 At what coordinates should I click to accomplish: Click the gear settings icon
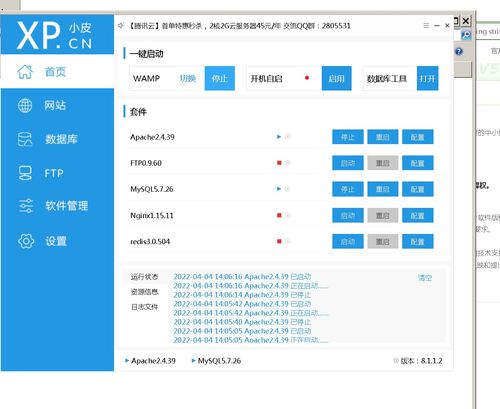(x=26, y=241)
